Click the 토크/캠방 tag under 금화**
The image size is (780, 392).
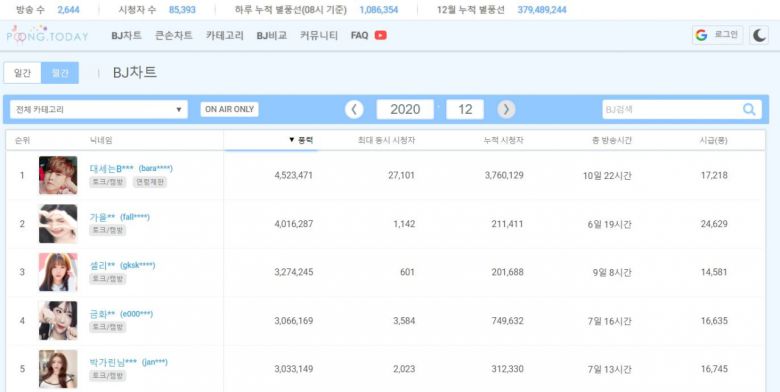[x=107, y=327]
